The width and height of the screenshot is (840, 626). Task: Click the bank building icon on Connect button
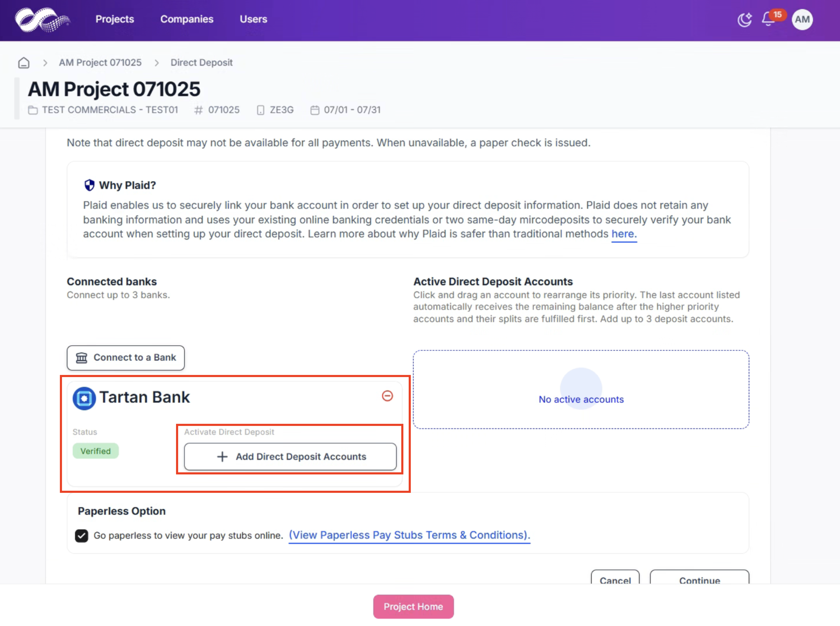click(x=81, y=357)
